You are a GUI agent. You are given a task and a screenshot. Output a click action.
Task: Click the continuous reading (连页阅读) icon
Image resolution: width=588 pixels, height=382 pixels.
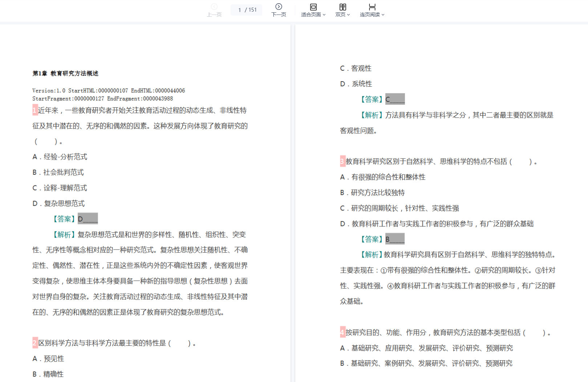coord(372,7)
